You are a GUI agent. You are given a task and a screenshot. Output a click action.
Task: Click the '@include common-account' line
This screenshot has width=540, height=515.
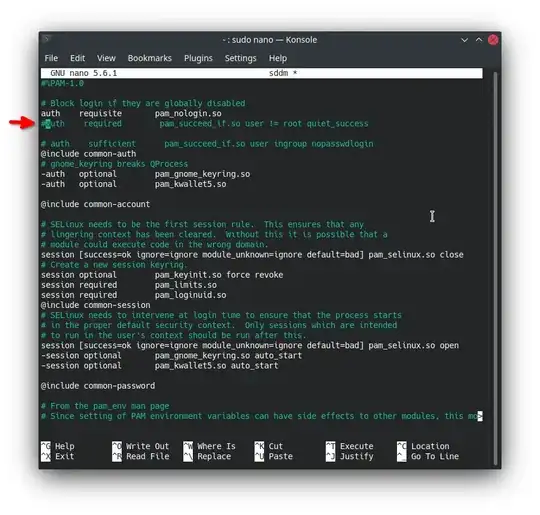[x=95, y=204]
